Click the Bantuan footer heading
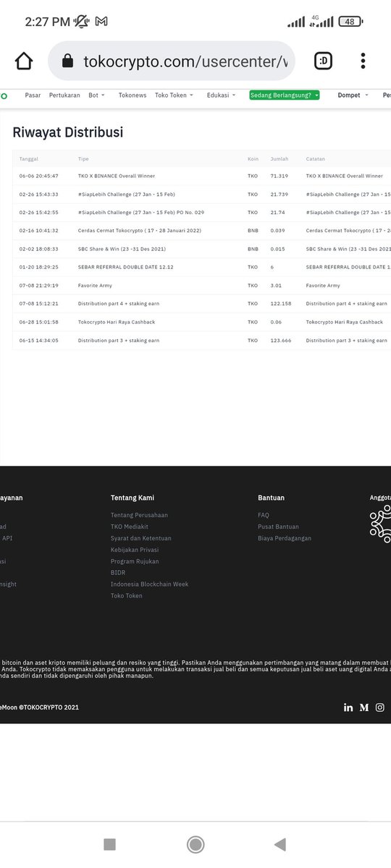Screen dimensions: 391x868 tap(272, 498)
